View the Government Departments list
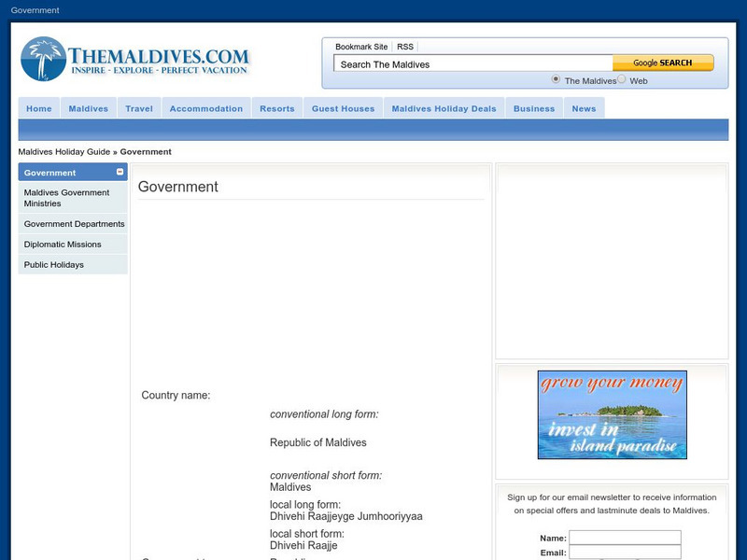The height and width of the screenshot is (560, 747). (x=75, y=224)
